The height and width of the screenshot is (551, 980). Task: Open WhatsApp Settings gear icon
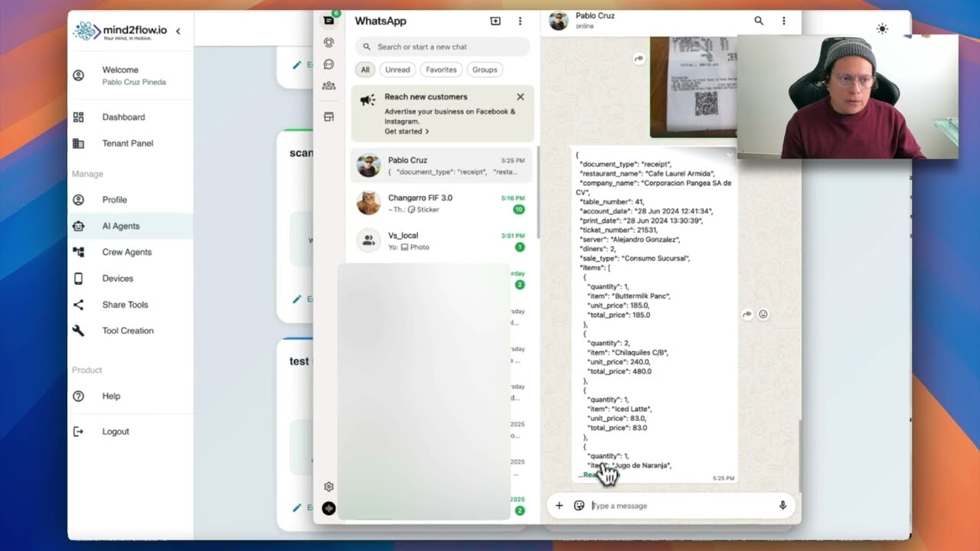(328, 487)
